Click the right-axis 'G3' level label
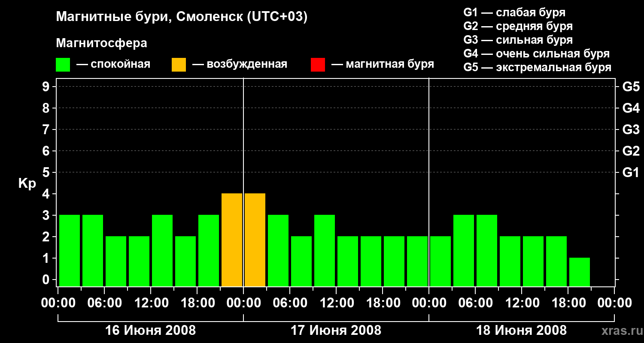The width and height of the screenshot is (644, 343). tap(631, 129)
